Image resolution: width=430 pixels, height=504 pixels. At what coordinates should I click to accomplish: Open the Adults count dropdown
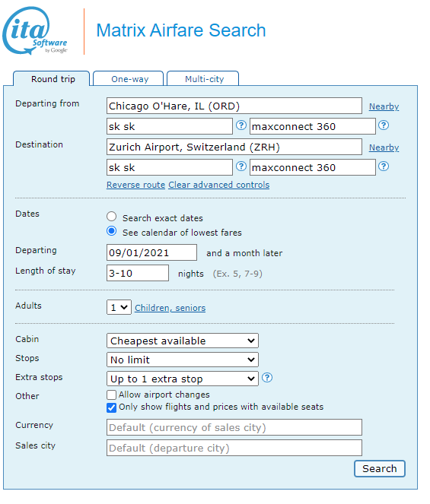coord(119,308)
